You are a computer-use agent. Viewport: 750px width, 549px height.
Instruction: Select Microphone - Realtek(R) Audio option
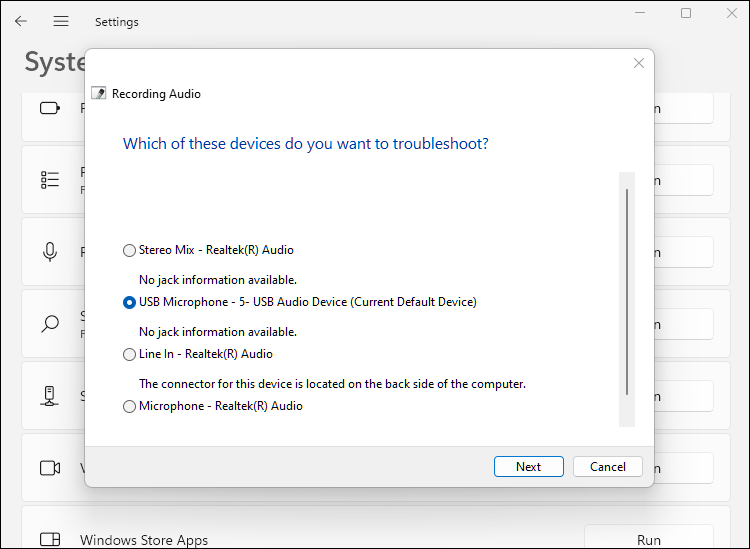[x=129, y=406]
